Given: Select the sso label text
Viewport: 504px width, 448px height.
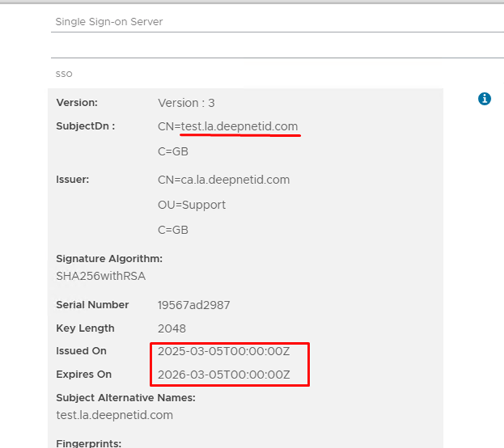Looking at the screenshot, I should click(x=64, y=74).
